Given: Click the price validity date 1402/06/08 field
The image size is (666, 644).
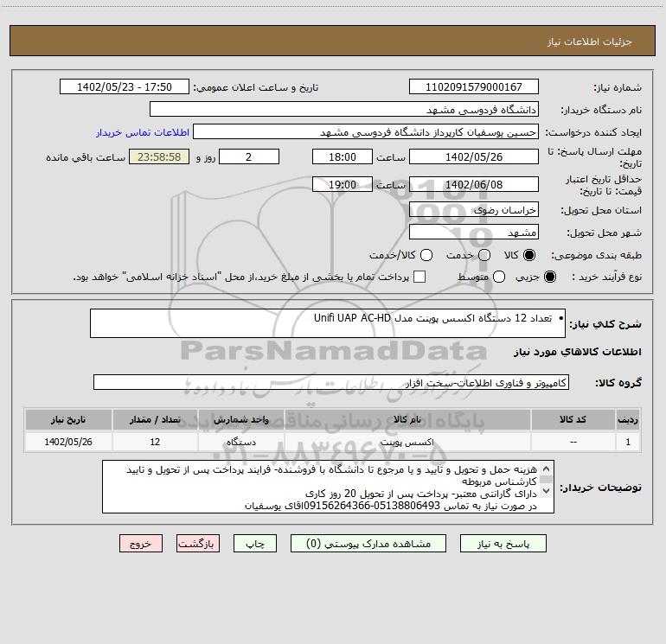Looking at the screenshot, I should (474, 185).
